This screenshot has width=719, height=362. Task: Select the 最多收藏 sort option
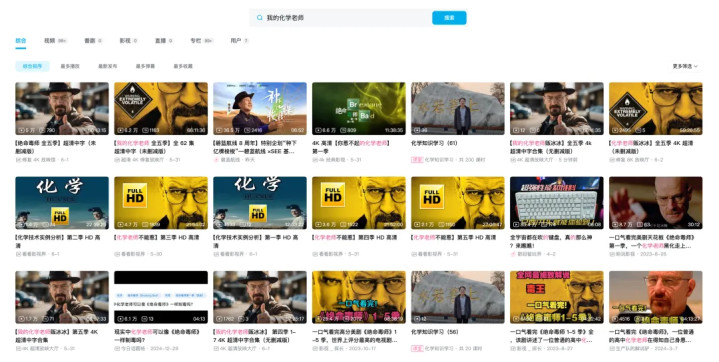(x=183, y=66)
